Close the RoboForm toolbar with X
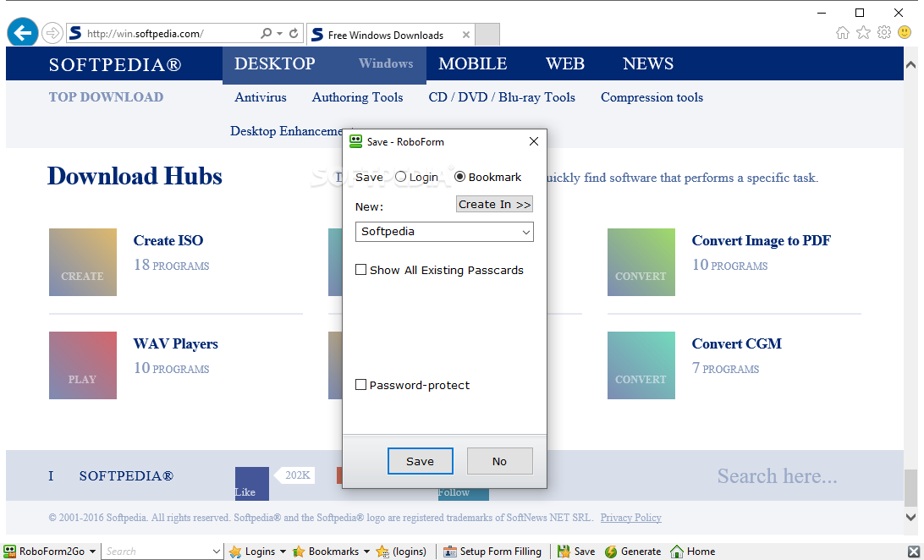The image size is (924, 560). [913, 552]
